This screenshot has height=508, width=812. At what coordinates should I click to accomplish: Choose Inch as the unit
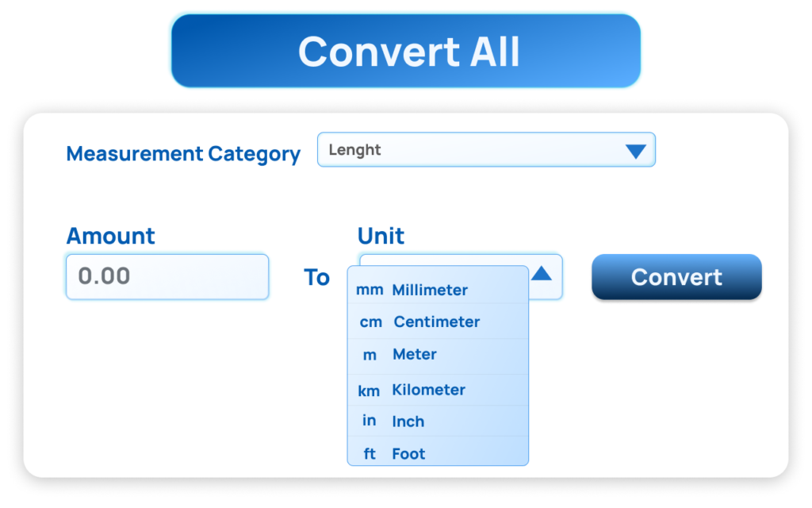click(408, 421)
